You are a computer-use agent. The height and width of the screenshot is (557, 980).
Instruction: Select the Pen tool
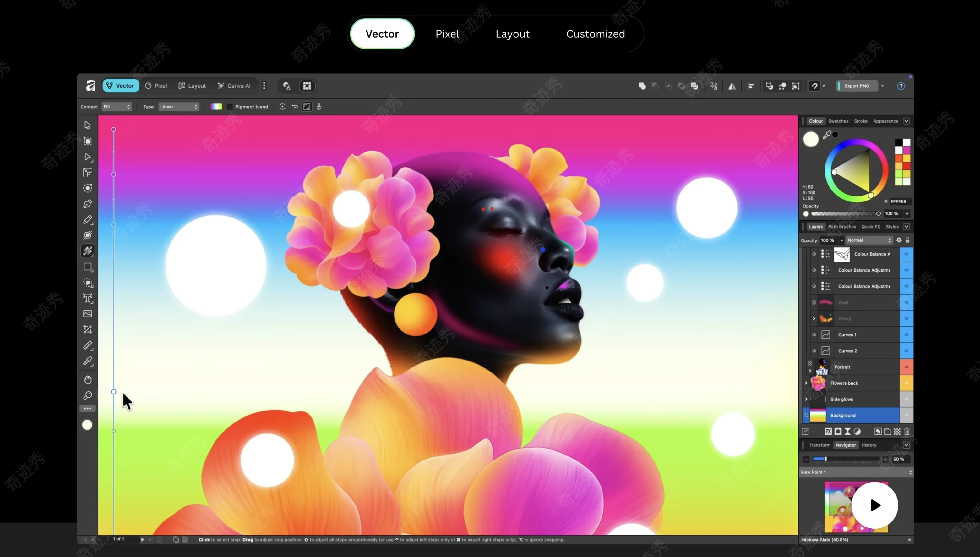[x=88, y=204]
